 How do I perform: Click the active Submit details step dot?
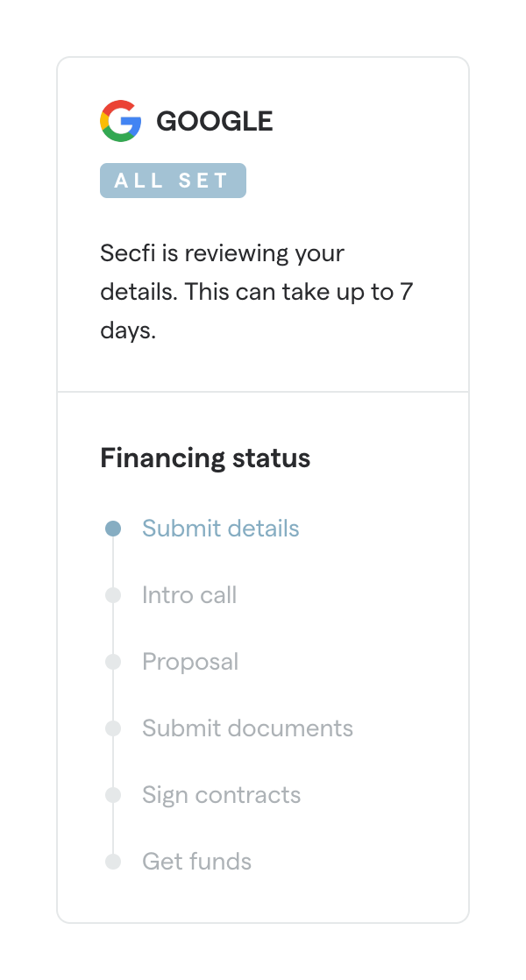(113, 529)
